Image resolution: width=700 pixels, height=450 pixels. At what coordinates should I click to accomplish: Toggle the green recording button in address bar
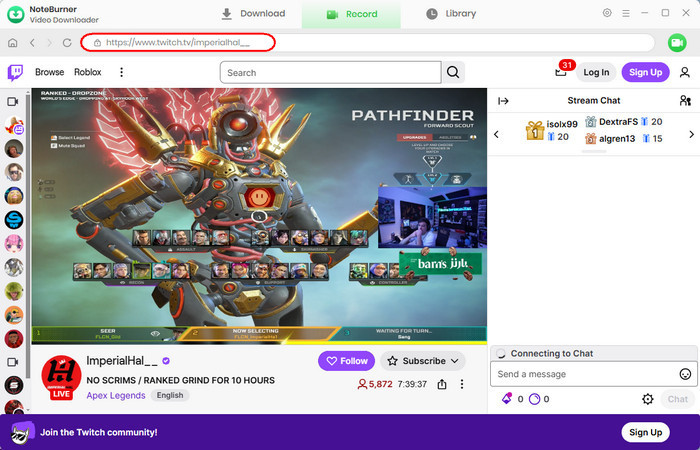click(675, 43)
